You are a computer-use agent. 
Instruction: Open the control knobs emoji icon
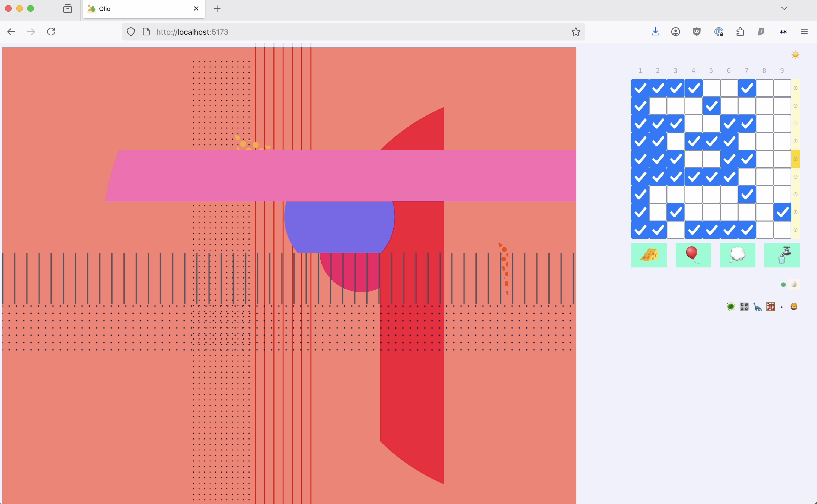pos(744,307)
